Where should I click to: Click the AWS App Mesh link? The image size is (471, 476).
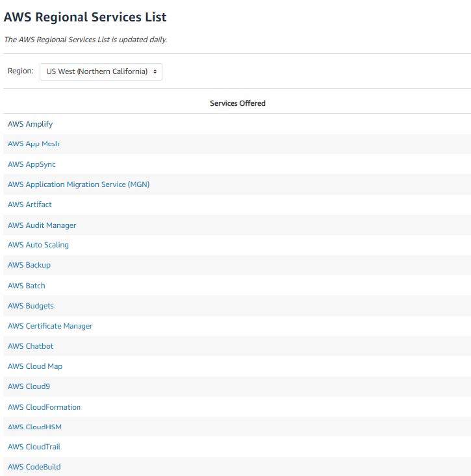(x=34, y=144)
